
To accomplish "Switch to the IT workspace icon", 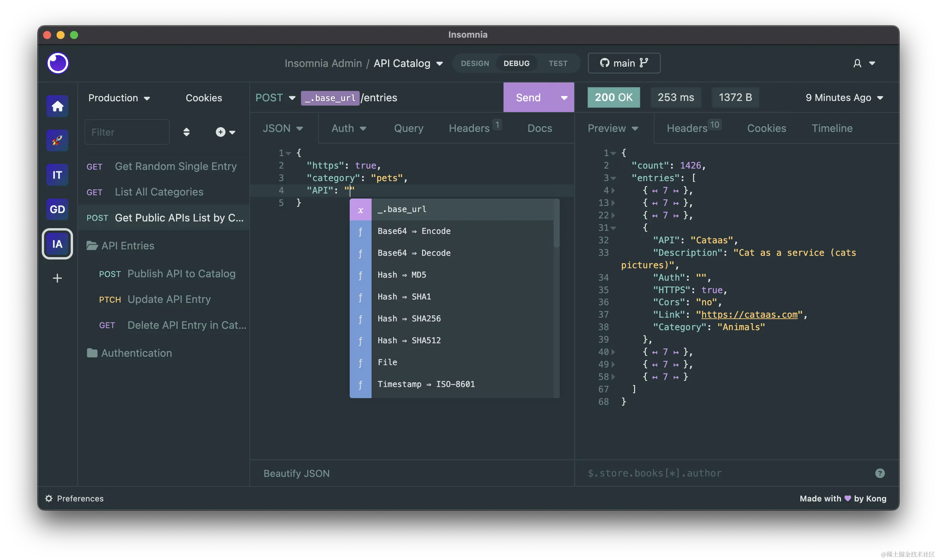I will 57,175.
